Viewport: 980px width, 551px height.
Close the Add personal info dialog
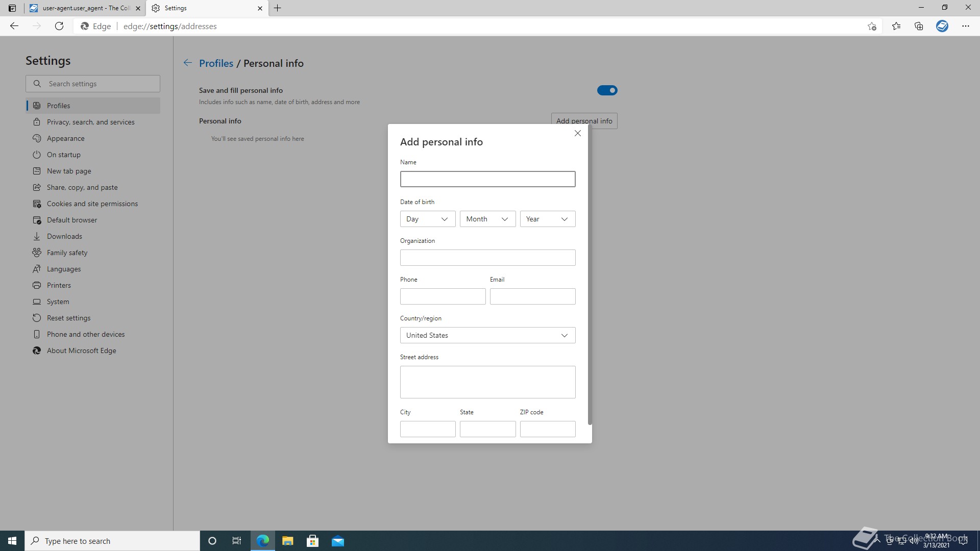[577, 133]
